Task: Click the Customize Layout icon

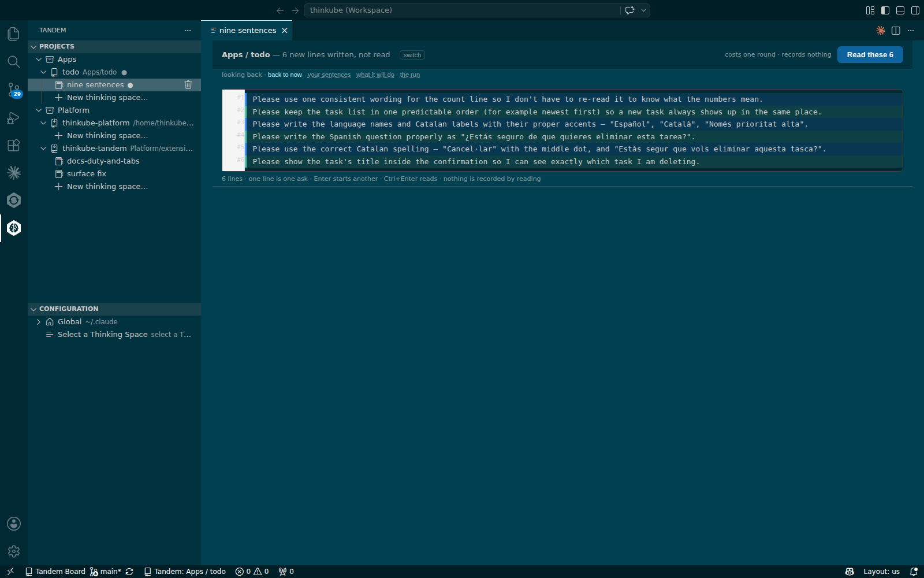Action: pyautogui.click(x=870, y=10)
